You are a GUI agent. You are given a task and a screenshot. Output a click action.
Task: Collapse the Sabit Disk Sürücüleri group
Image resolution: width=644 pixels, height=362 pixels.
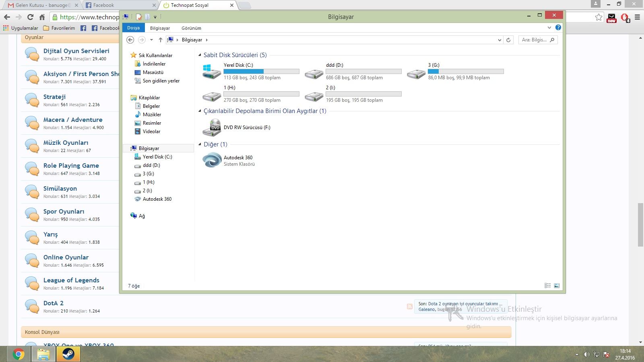(200, 55)
